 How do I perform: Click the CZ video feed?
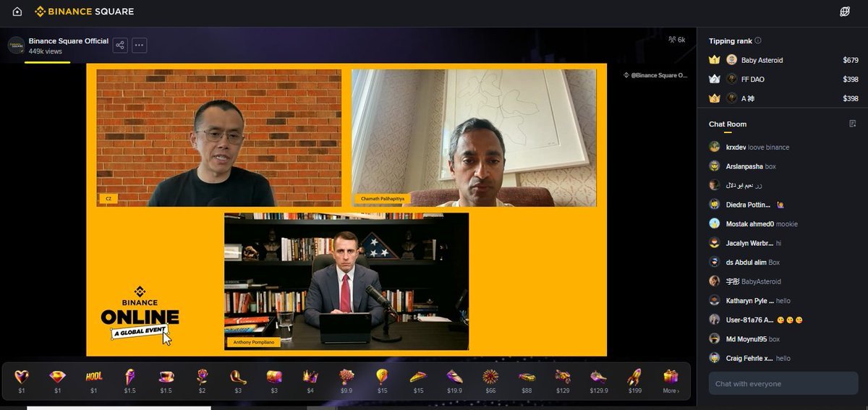coord(219,138)
